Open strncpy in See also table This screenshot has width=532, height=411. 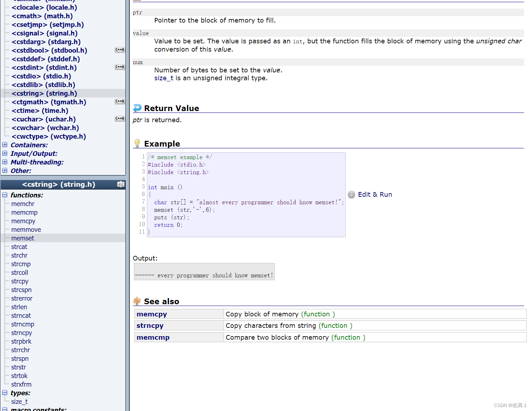150,326
